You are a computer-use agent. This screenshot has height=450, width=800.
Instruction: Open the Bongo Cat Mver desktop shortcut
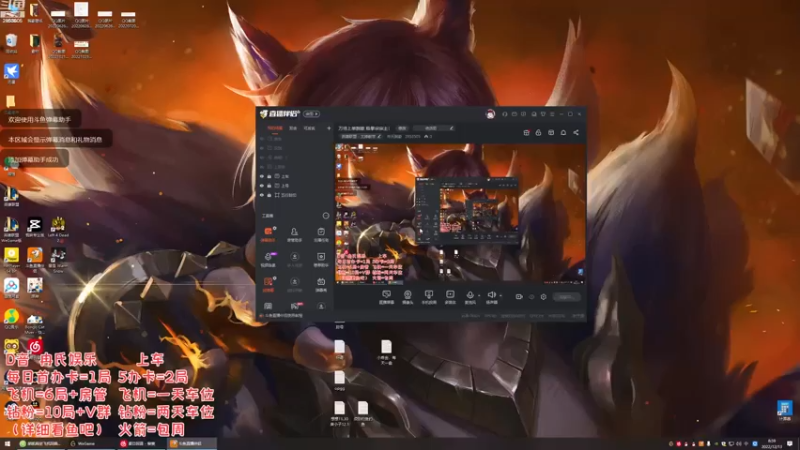pos(35,322)
